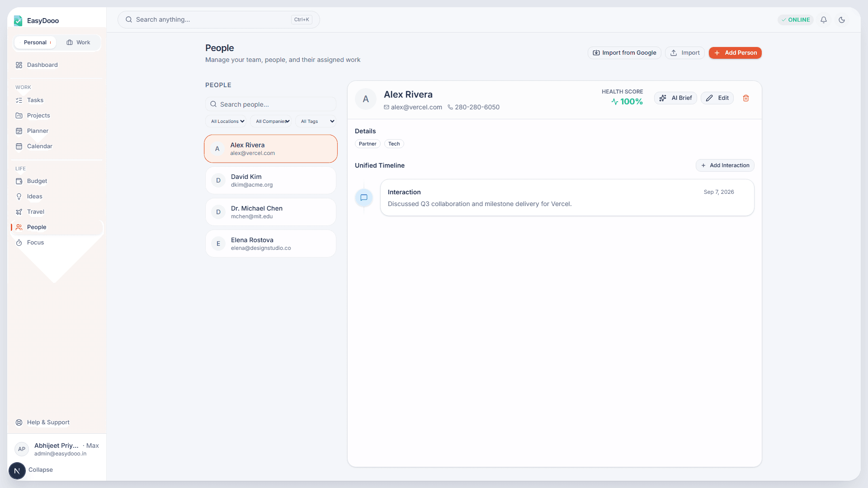Click the EasyDooo logo icon
The width and height of the screenshot is (868, 488).
(18, 21)
